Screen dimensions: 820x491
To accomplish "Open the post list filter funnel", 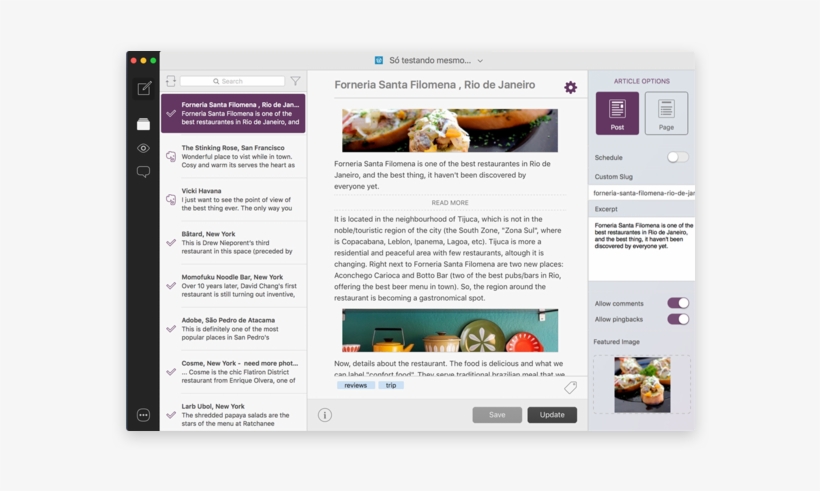I will click(x=295, y=81).
